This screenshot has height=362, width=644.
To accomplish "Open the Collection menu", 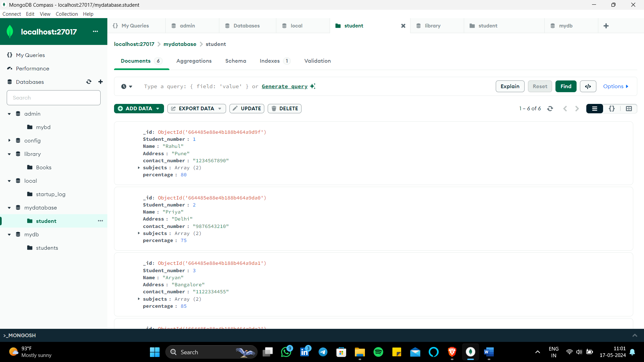I will coord(67,14).
